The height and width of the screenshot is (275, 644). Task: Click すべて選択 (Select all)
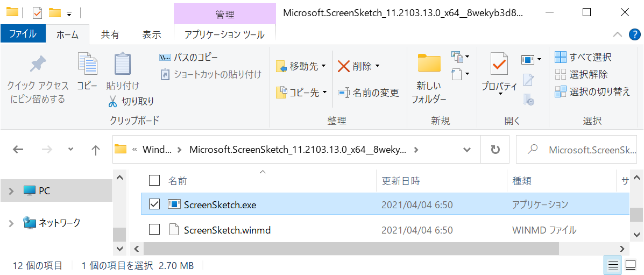pos(583,57)
